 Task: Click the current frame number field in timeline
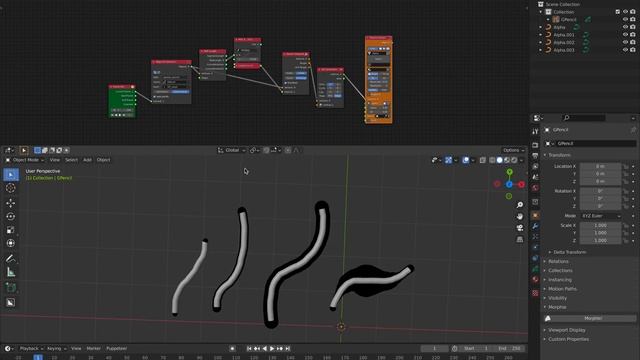(434, 349)
